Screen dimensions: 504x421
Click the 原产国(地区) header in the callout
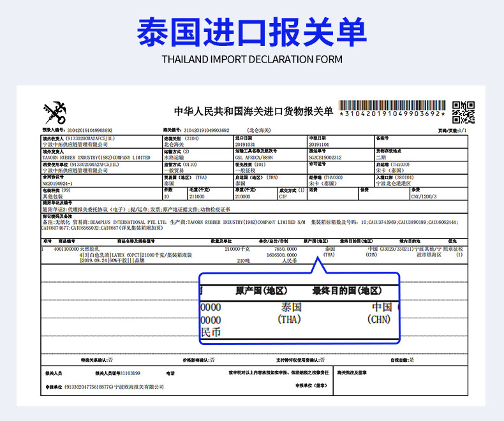pyautogui.click(x=263, y=291)
